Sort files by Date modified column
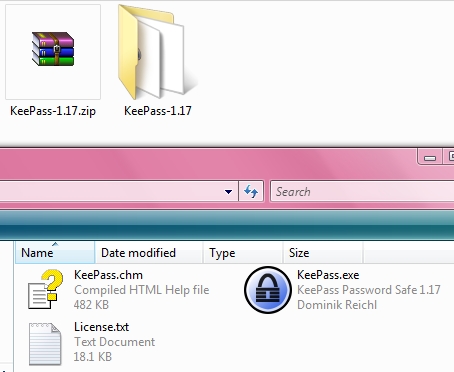This screenshot has height=372, width=454. tap(149, 253)
